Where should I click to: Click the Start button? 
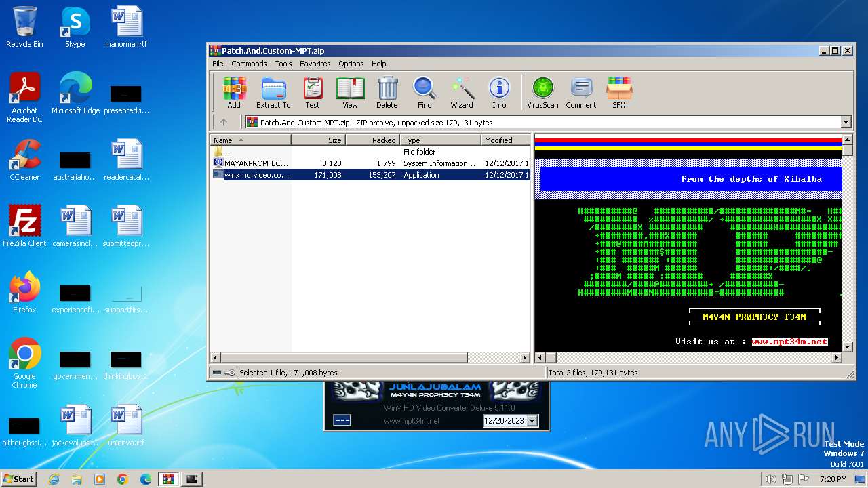coord(19,479)
